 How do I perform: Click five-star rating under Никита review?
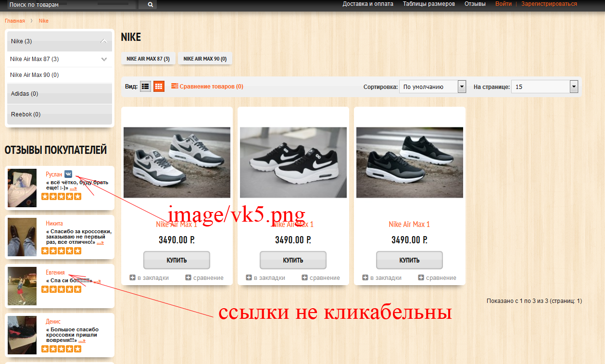(x=61, y=251)
